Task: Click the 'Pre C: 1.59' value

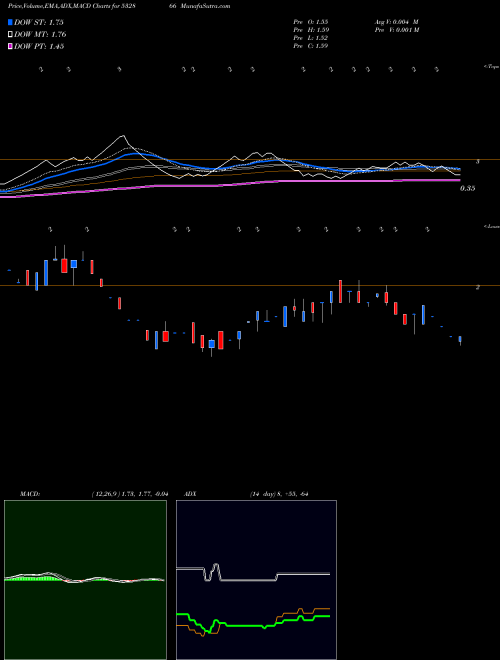Action: 311,46
